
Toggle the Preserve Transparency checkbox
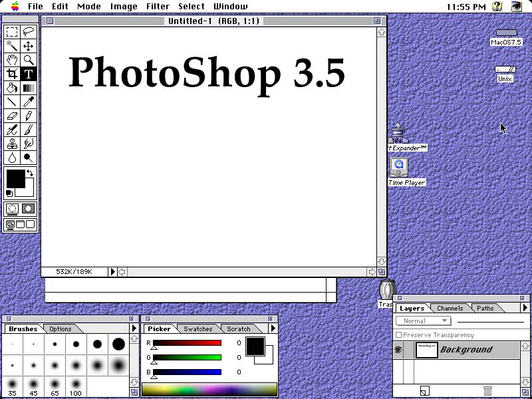(x=398, y=335)
